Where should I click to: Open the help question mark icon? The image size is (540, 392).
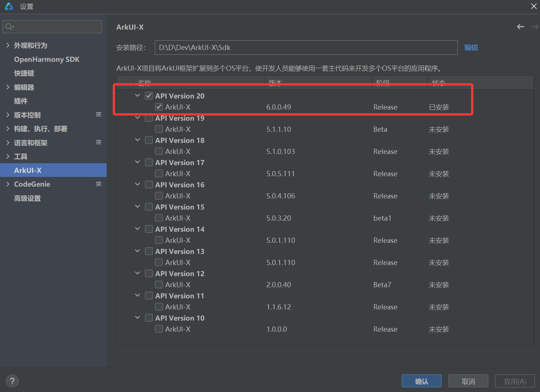12,381
